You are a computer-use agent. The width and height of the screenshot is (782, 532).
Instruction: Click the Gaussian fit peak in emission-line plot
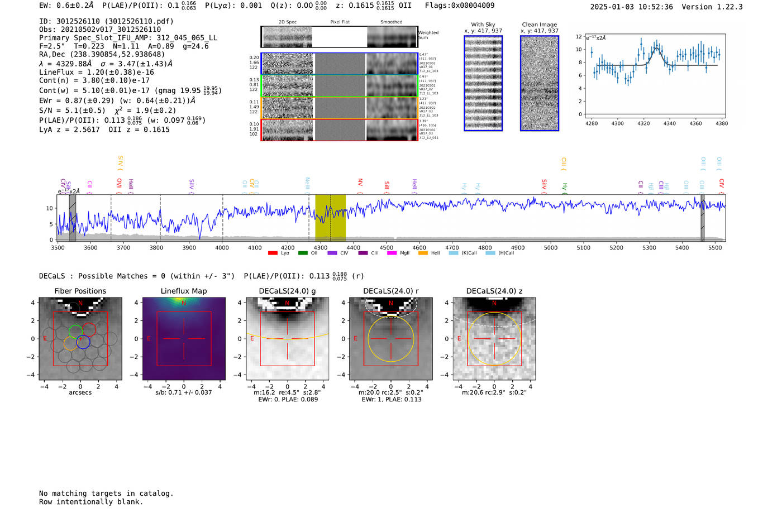point(657,48)
